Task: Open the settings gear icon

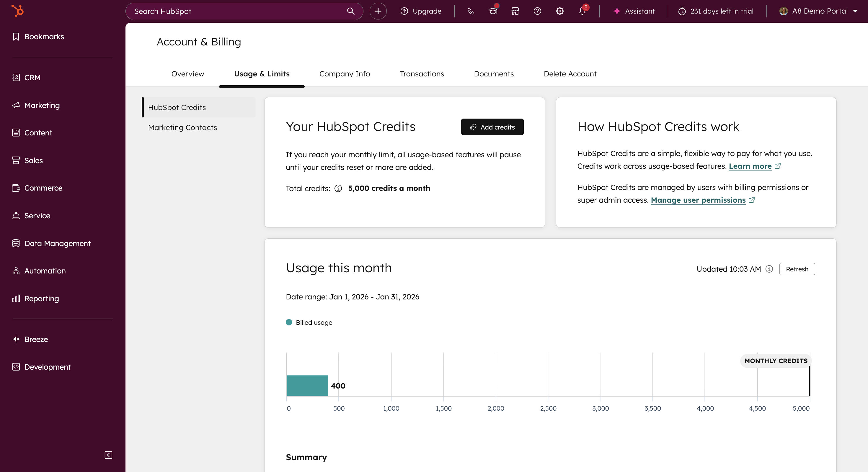Action: [x=559, y=11]
